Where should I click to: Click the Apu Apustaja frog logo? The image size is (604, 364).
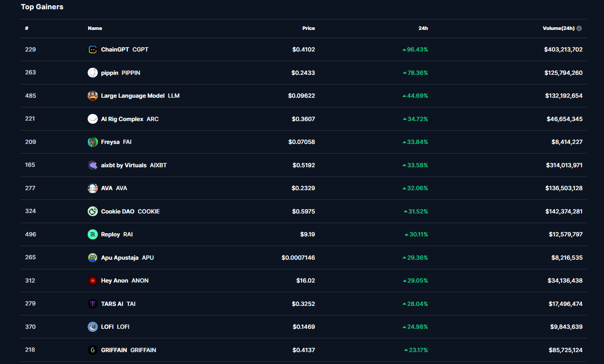93,257
